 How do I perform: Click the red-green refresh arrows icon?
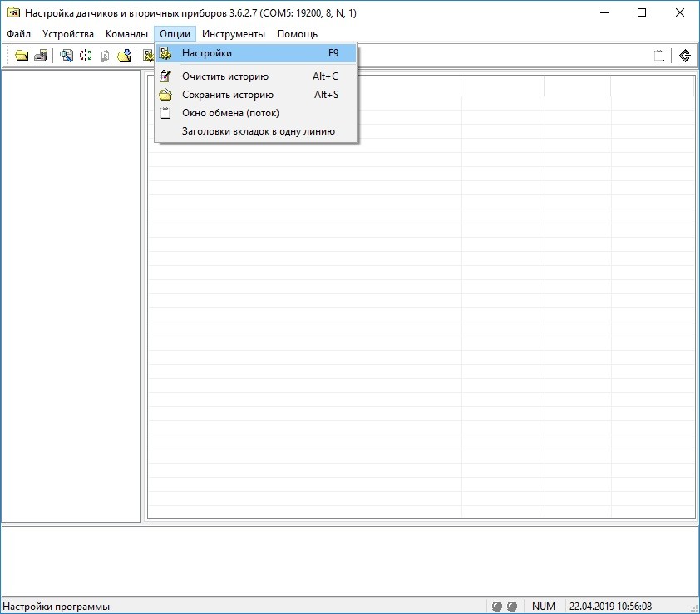[86, 56]
